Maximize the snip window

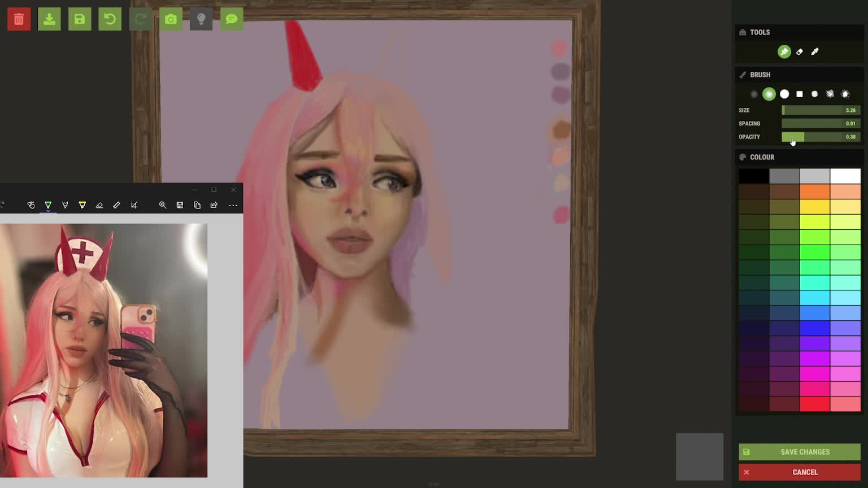pos(214,190)
